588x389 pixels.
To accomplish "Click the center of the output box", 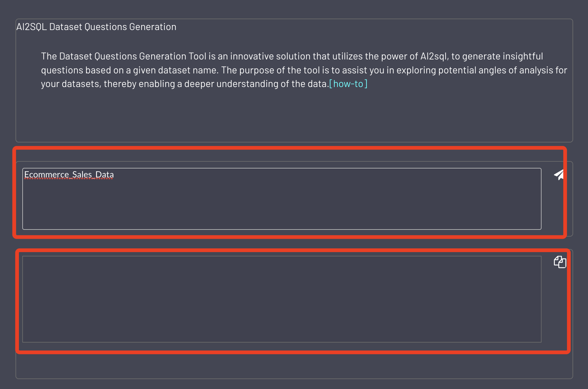I will click(282, 299).
